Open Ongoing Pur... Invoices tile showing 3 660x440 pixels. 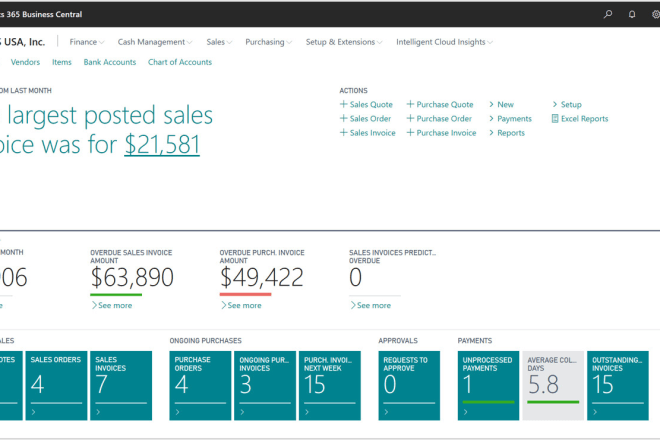(x=265, y=386)
